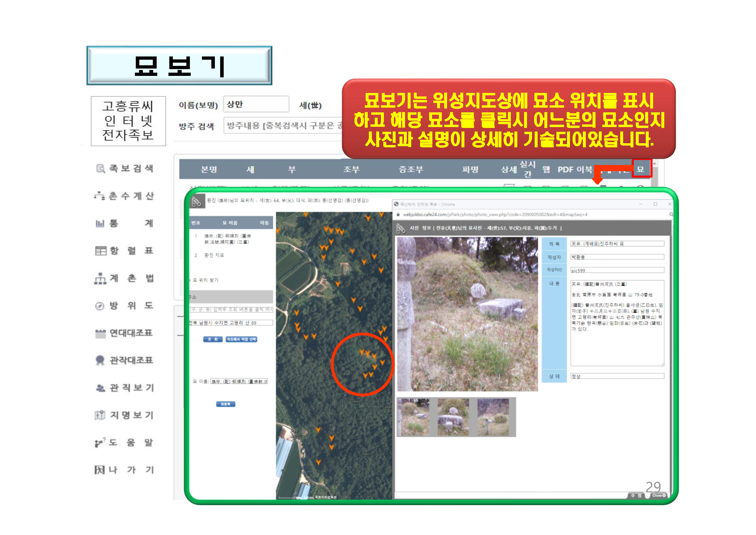Click the 묘 column header in table

click(x=640, y=169)
